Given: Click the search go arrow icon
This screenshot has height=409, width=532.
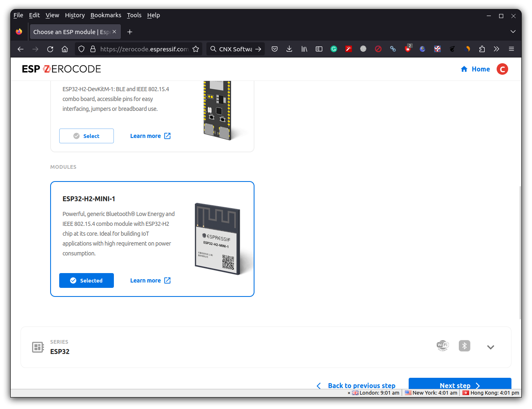Looking at the screenshot, I should pyautogui.click(x=258, y=49).
